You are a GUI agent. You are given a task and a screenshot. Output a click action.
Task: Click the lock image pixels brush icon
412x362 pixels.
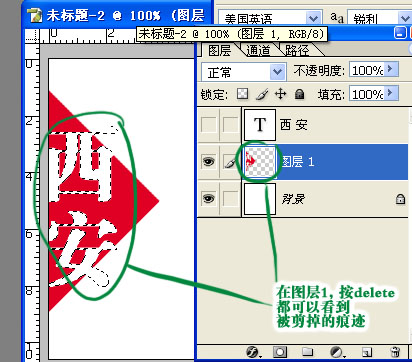tap(262, 94)
